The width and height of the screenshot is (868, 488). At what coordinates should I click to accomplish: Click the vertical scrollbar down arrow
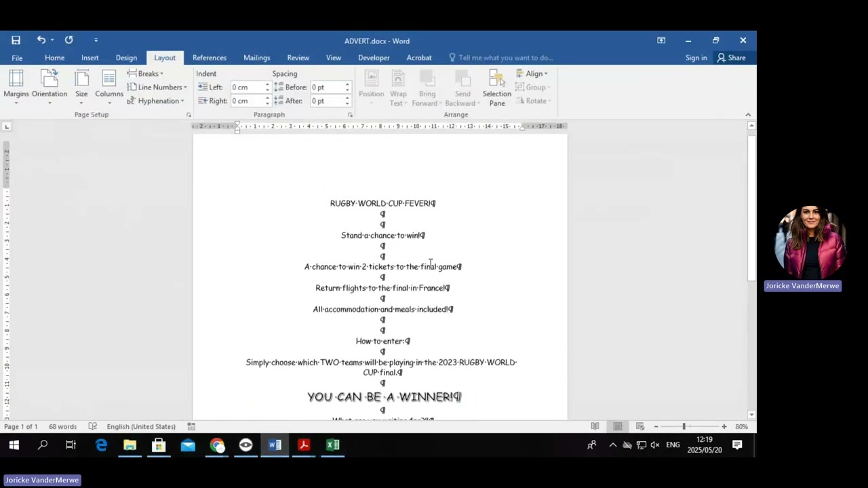(751, 414)
